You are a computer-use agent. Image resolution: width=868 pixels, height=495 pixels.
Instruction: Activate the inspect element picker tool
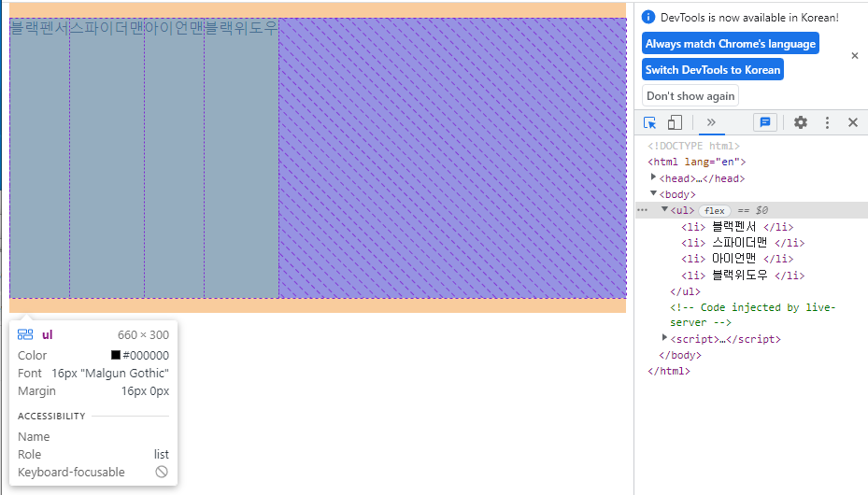click(x=650, y=122)
